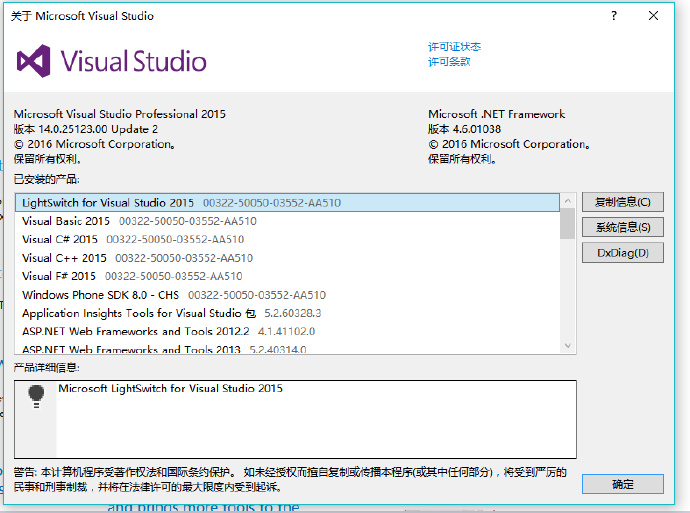Click the Visual Studio logo icon
Image resolution: width=690 pixels, height=513 pixels.
[33, 61]
